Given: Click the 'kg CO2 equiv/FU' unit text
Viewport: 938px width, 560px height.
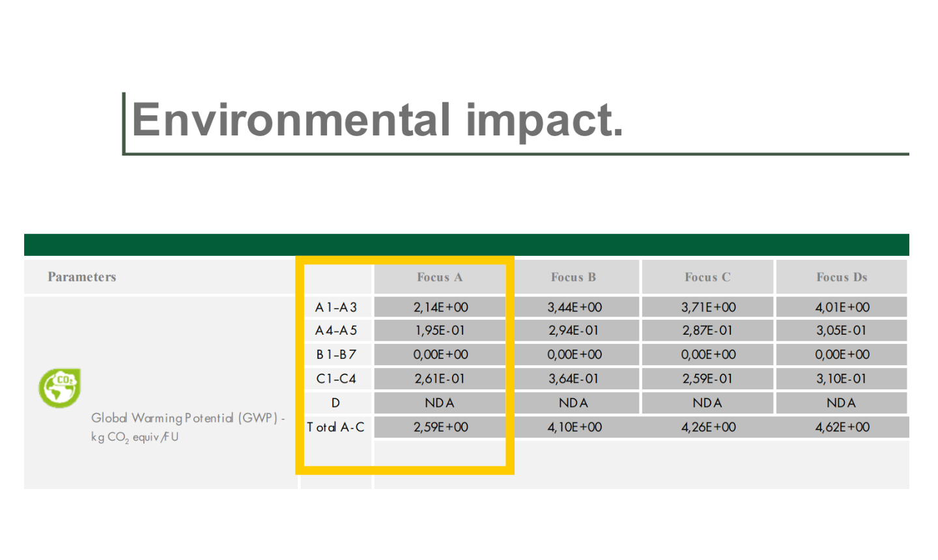Looking at the screenshot, I should (135, 437).
